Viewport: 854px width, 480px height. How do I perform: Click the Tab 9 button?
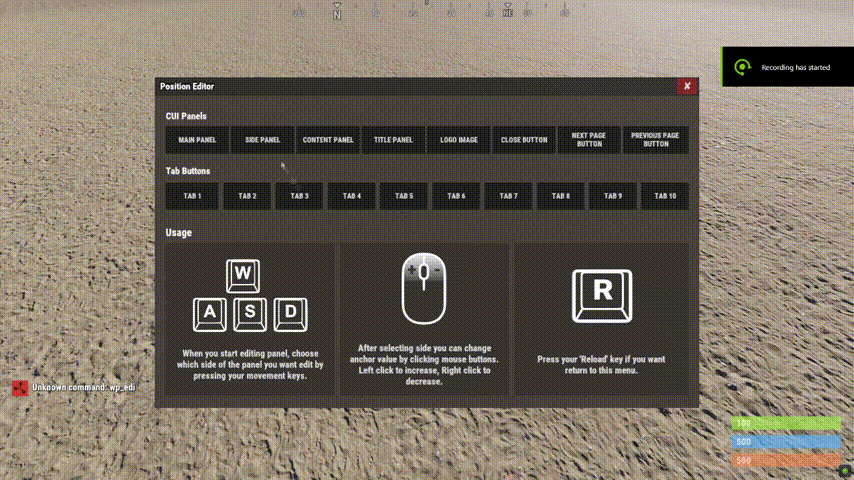613,196
